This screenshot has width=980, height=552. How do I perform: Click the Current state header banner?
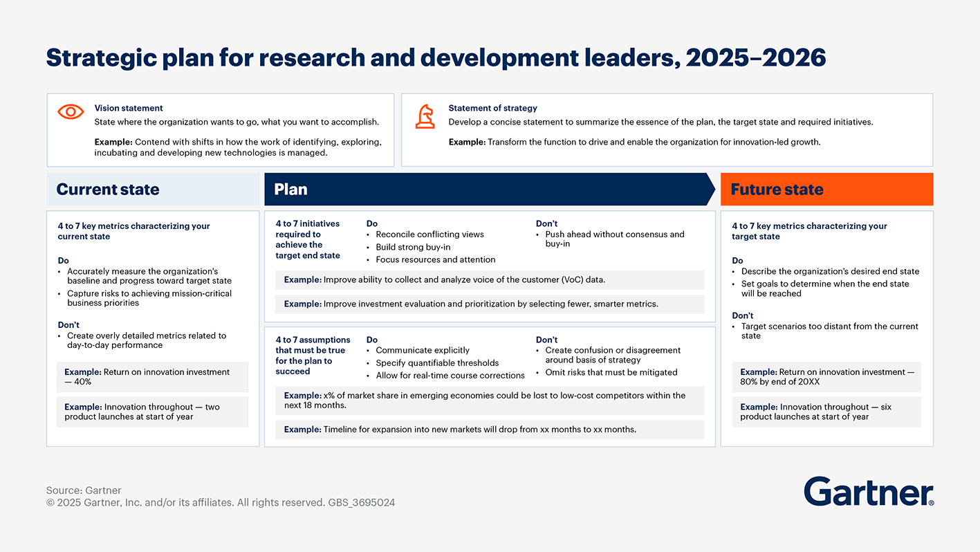pos(153,190)
